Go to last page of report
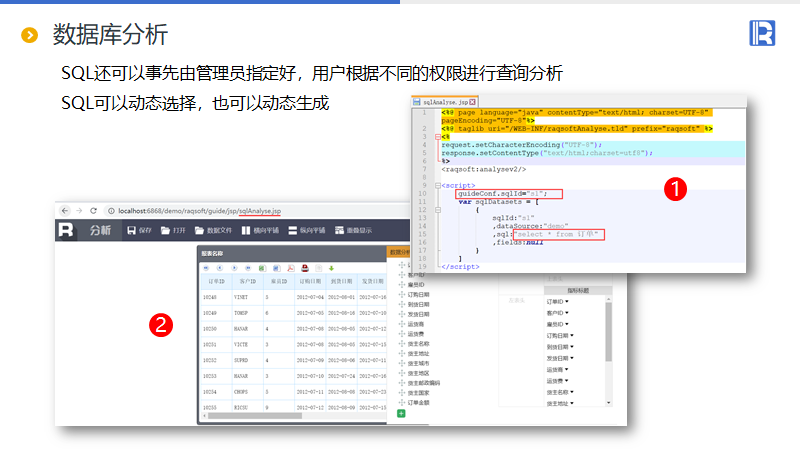Screen dimensions: 800x450 248,268
